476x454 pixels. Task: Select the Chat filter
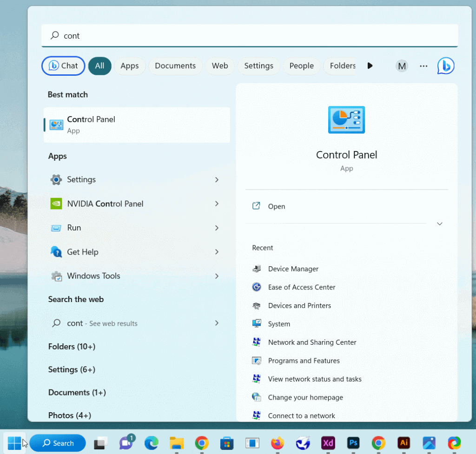pos(63,66)
